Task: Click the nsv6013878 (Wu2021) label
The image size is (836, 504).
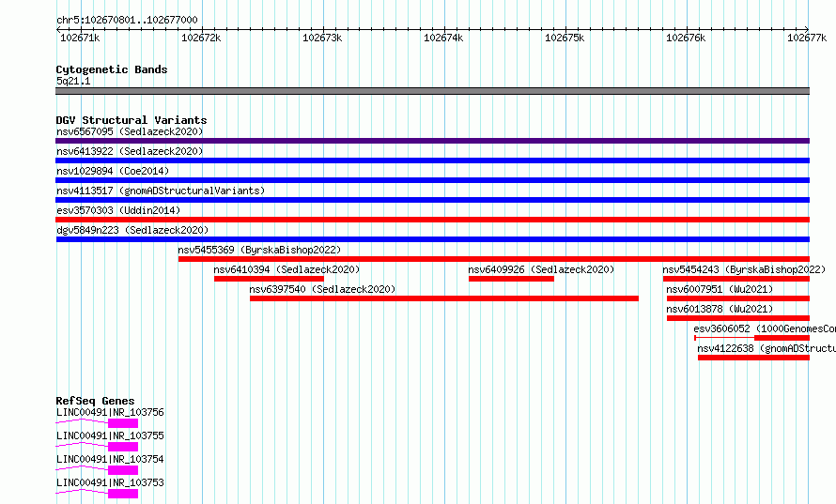Action: point(720,309)
